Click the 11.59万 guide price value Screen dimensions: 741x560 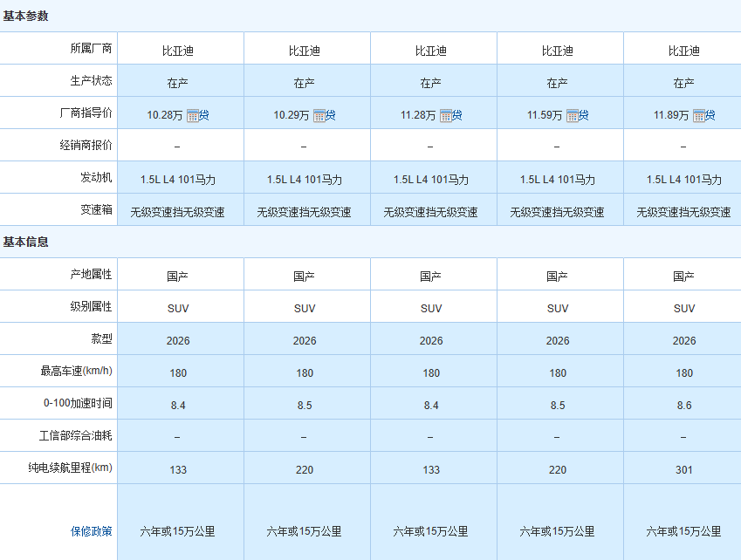[x=545, y=115]
